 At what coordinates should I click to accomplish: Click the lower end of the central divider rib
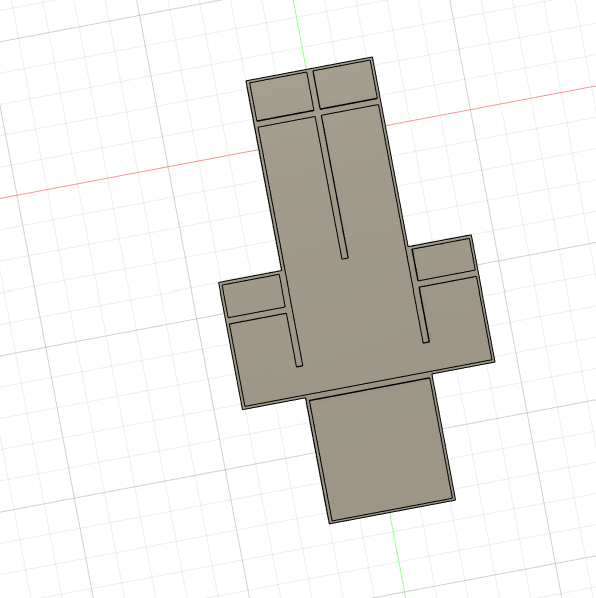click(344, 257)
